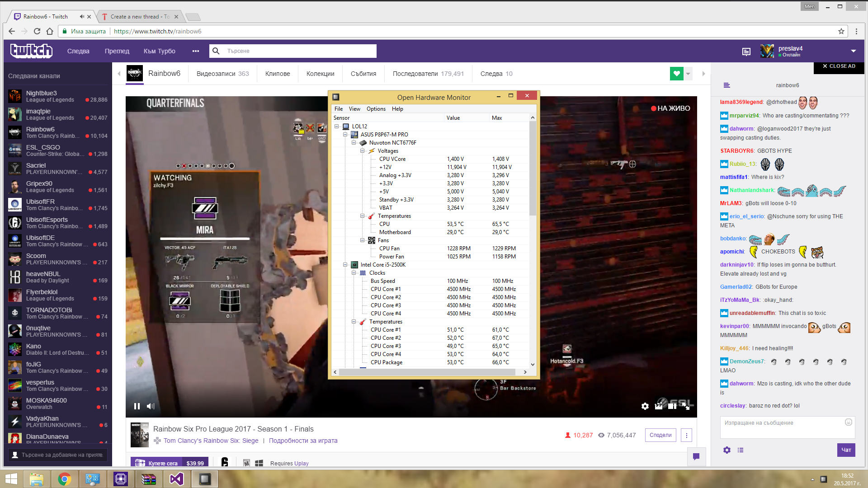Collapse the Voltages group
The image size is (868, 488).
363,151
